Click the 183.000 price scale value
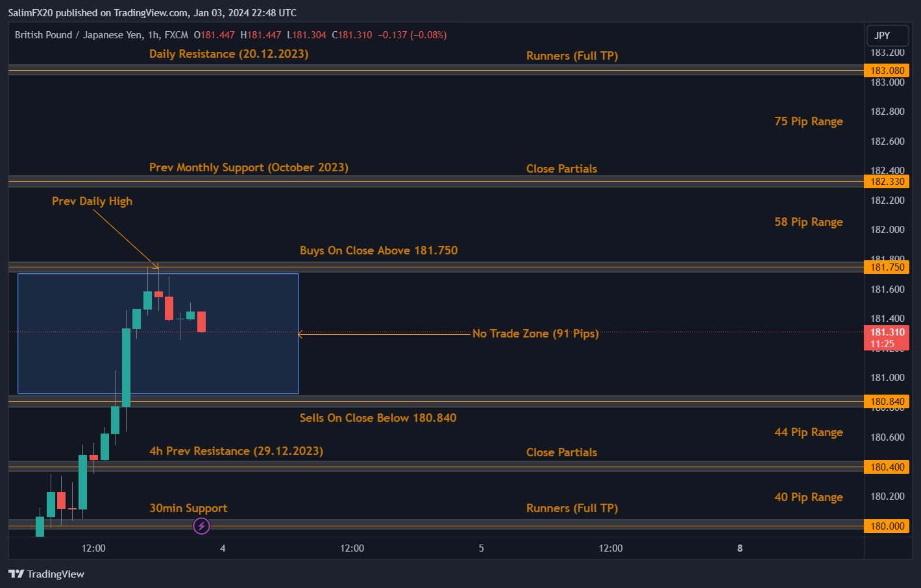This screenshot has width=921, height=588. (887, 82)
